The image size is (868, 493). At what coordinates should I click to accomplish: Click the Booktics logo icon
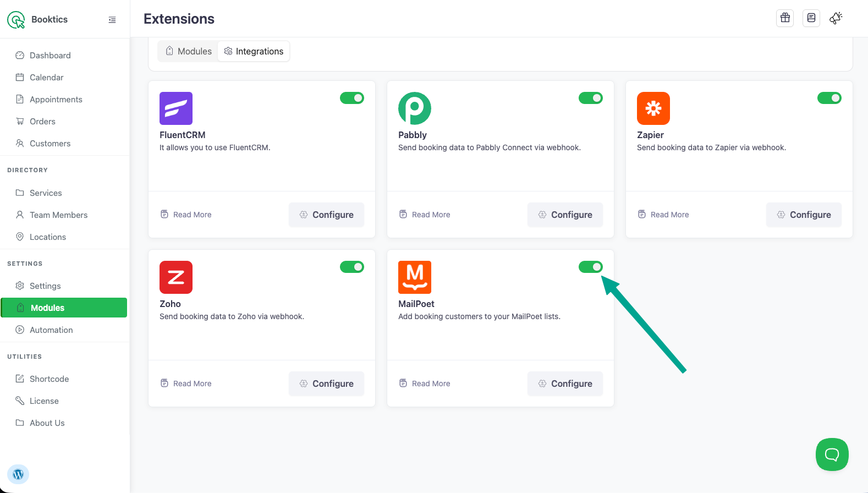(16, 20)
